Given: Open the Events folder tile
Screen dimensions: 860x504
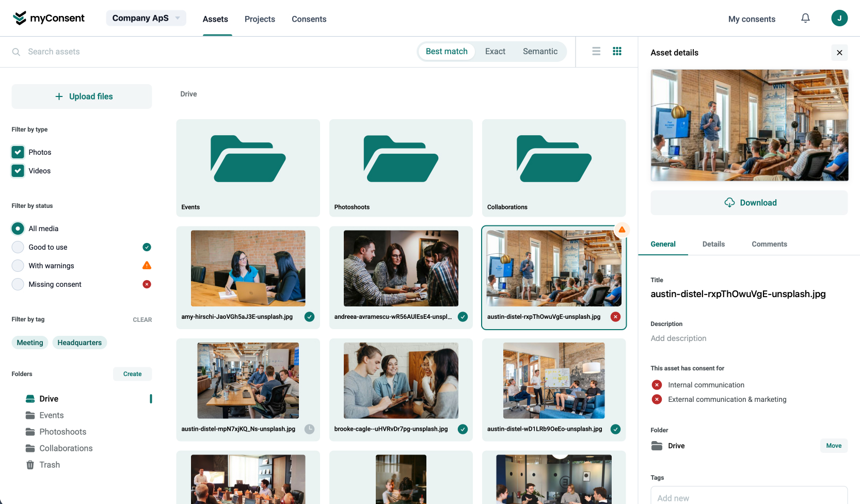Looking at the screenshot, I should pos(248,168).
